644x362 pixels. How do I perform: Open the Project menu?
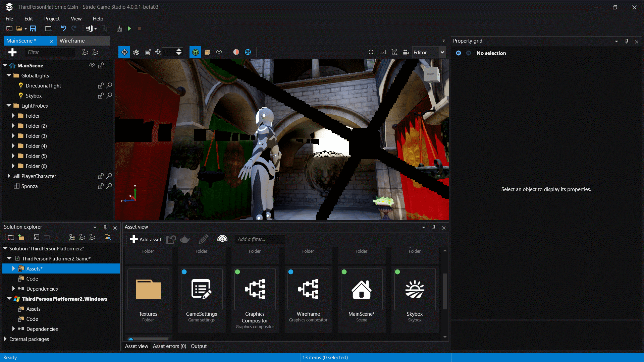[52, 19]
